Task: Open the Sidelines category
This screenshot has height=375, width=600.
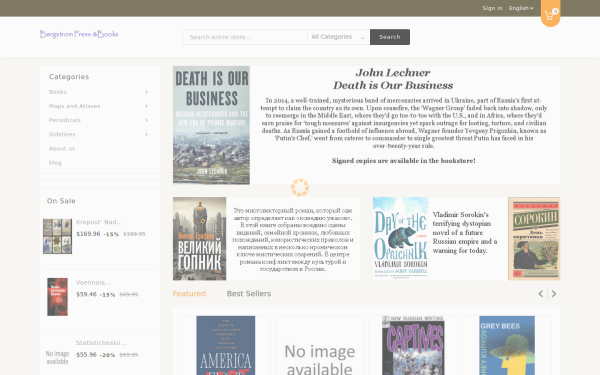Action: (x=62, y=134)
